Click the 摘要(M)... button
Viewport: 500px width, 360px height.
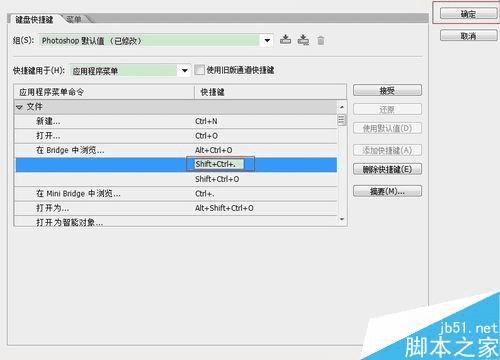[387, 191]
